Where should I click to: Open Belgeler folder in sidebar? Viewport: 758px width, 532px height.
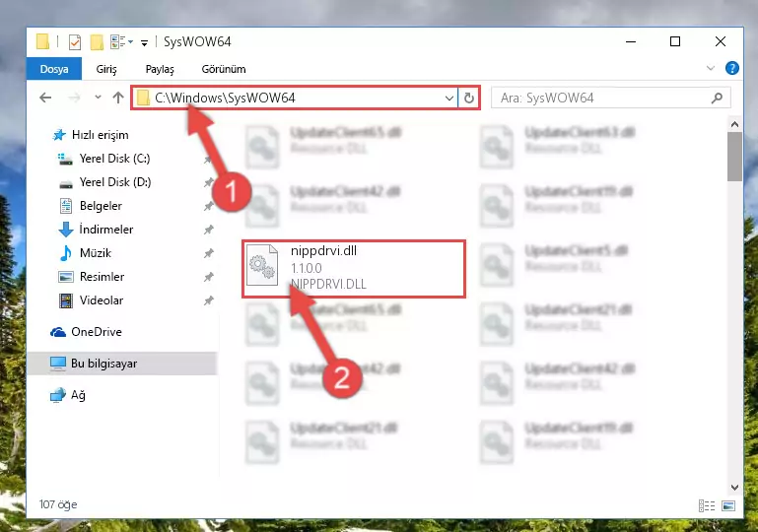(x=91, y=206)
